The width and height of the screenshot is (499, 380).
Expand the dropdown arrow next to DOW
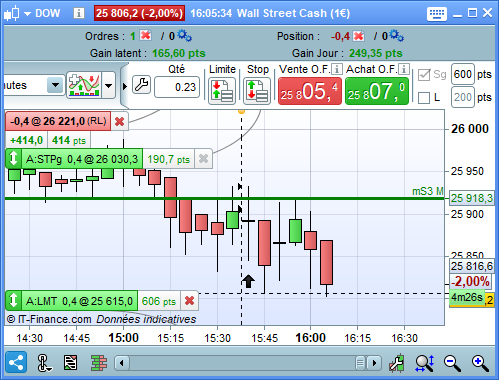click(x=27, y=14)
